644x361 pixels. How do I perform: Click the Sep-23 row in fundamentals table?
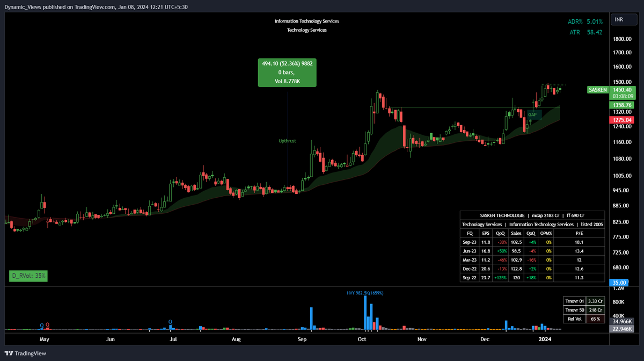[532, 242]
